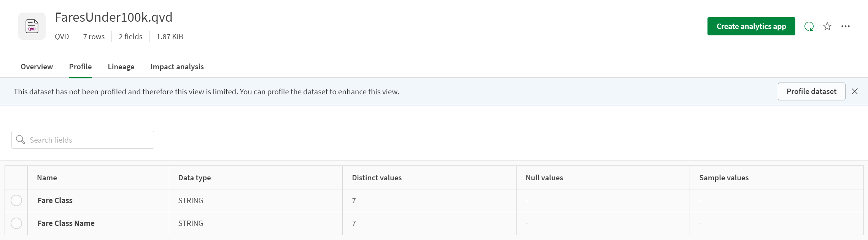The width and height of the screenshot is (868, 240).
Task: Select the Fare Class Name radio button
Action: point(16,223)
